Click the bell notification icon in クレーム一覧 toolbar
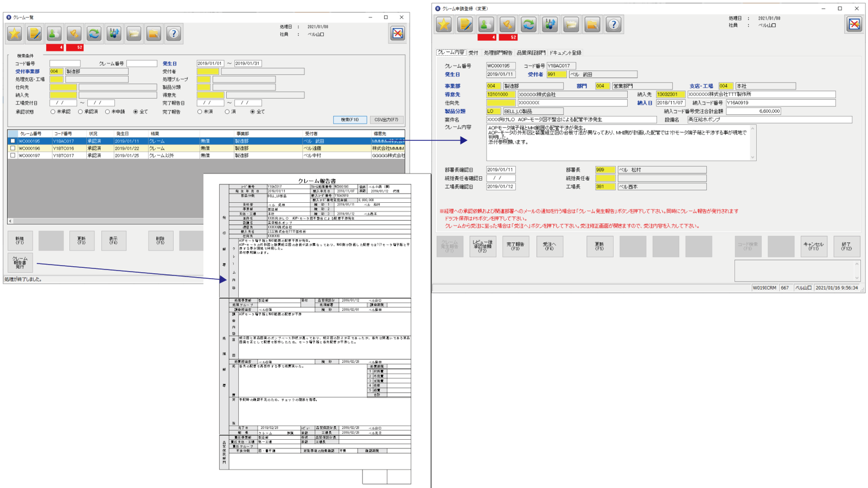This screenshot has width=868, height=488. [74, 34]
